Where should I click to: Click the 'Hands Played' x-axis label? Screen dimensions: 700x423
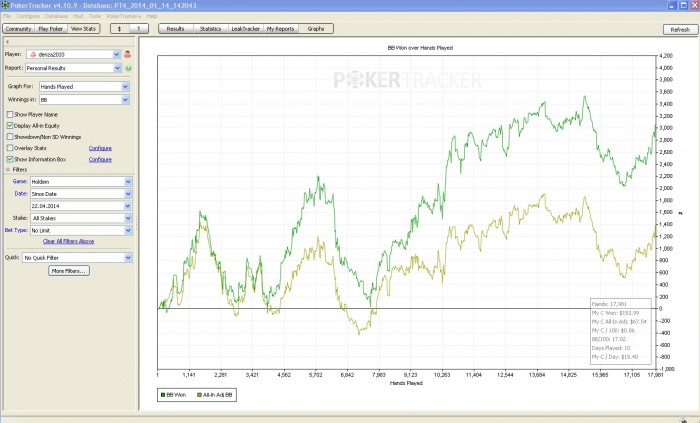click(406, 383)
